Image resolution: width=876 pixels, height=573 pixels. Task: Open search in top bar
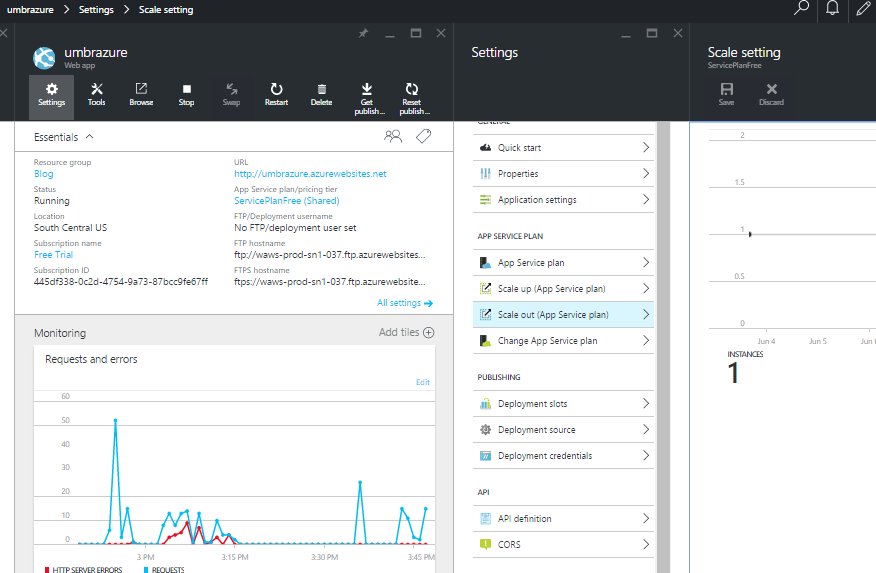tap(802, 8)
